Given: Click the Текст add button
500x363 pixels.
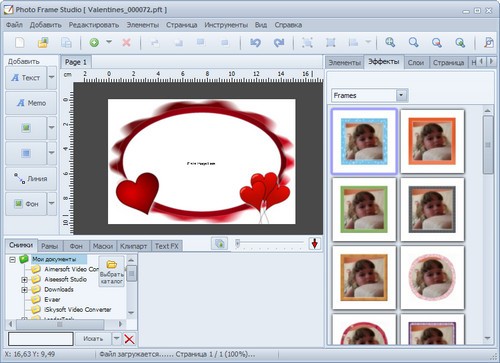Looking at the screenshot, I should 26,77.
